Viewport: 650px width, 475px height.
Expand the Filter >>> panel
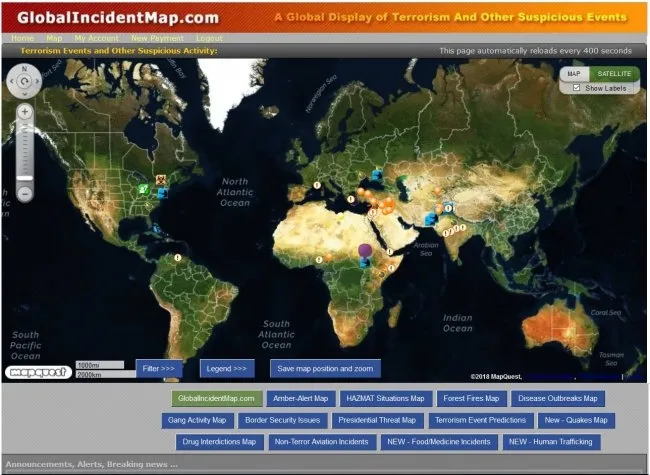coord(159,368)
